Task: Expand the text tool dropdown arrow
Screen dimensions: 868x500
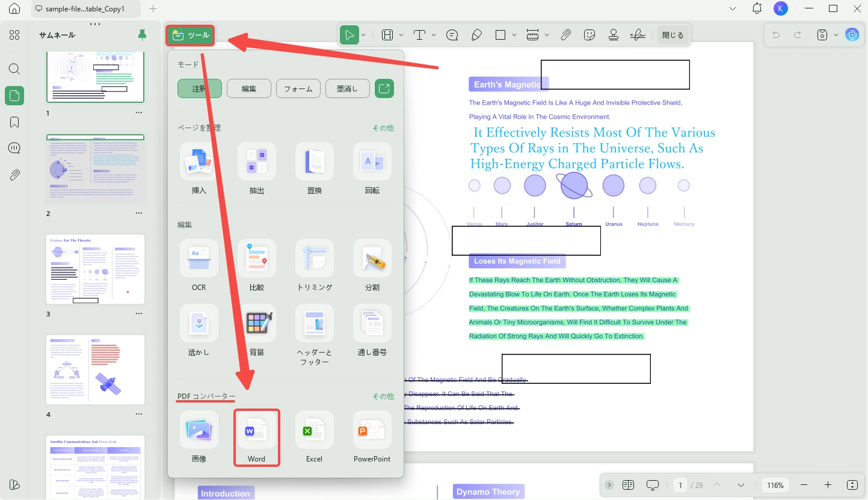Action: click(x=434, y=35)
